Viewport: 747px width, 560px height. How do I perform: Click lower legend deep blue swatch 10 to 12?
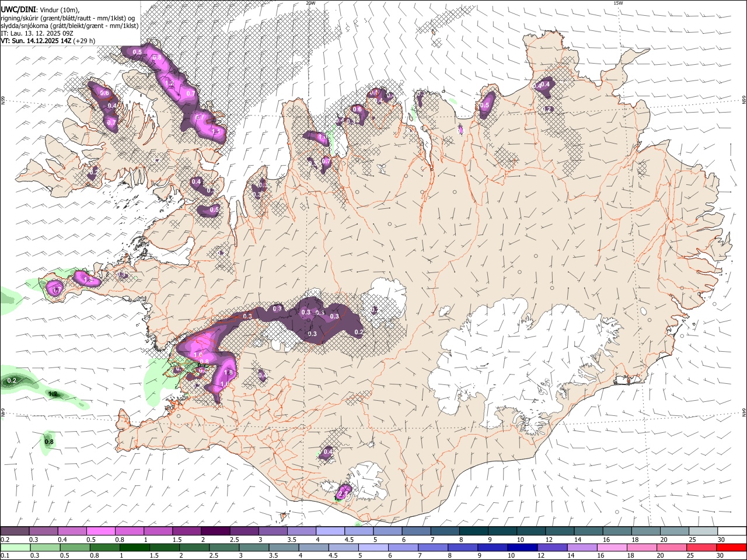(522, 547)
